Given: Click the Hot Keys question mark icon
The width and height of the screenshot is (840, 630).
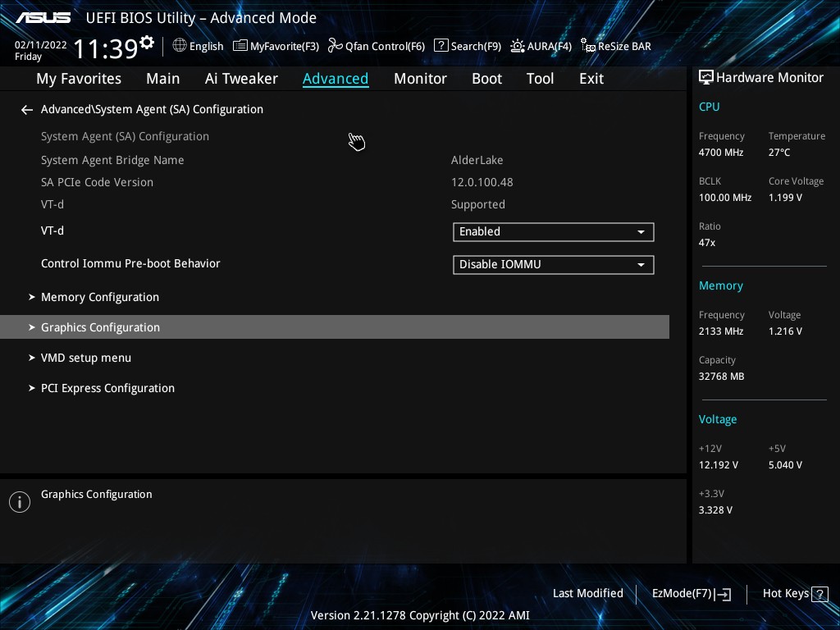Looking at the screenshot, I should coord(819,593).
